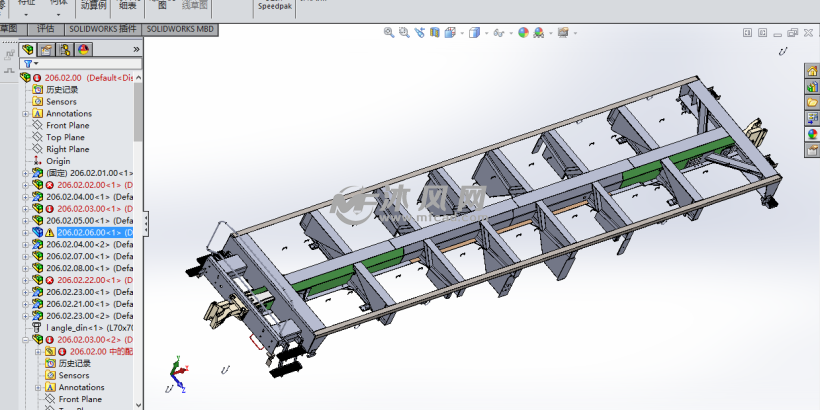Click l angle_din<1> weldment icon

pos(37,328)
